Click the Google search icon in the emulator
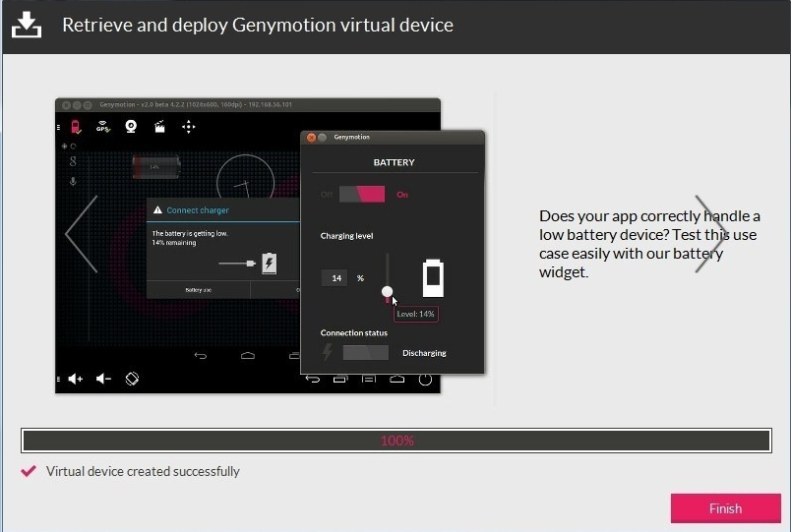The height and width of the screenshot is (532, 791). [73, 161]
